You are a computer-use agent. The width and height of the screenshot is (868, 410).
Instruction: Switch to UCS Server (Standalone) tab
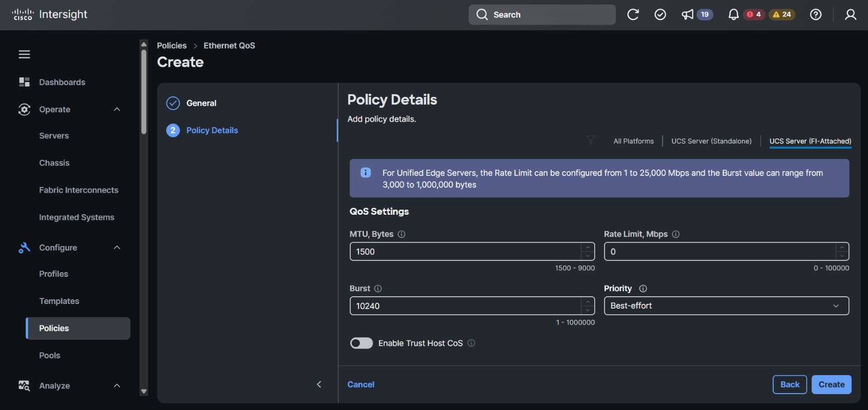click(x=711, y=141)
